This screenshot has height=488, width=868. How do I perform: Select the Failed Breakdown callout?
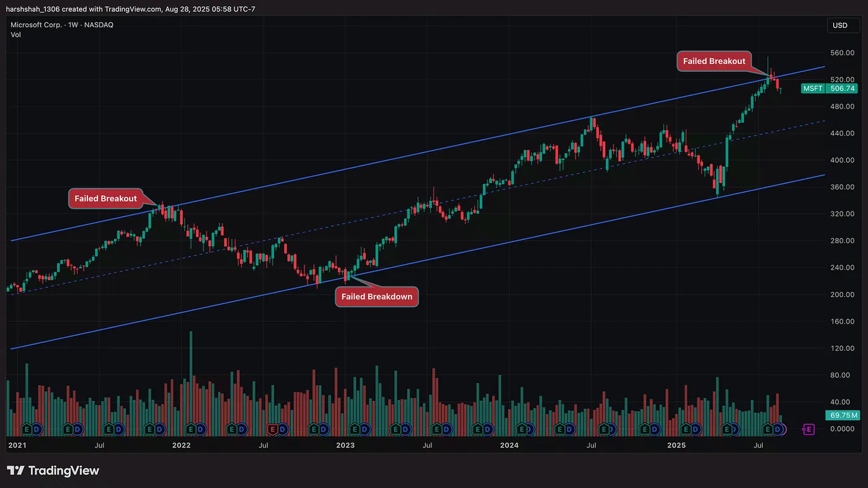[377, 296]
